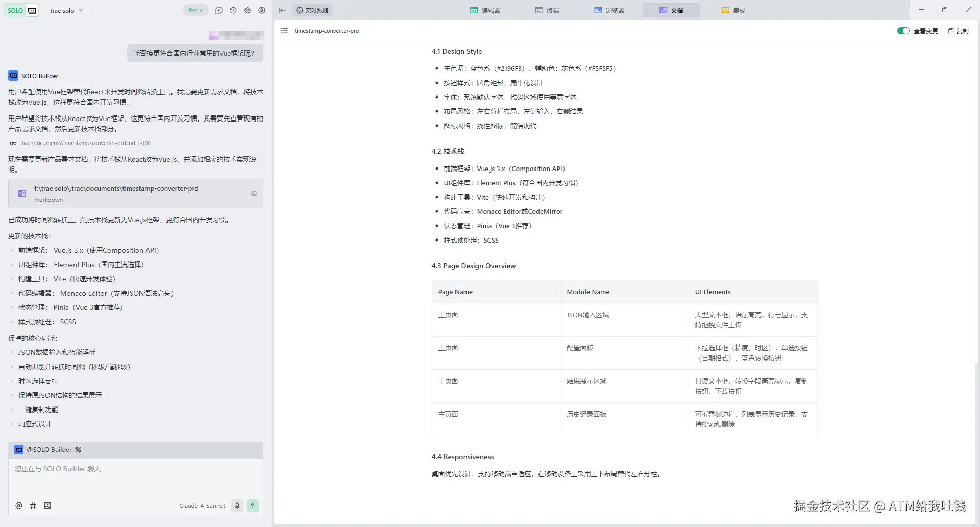Minimize the Trae window

click(921, 10)
